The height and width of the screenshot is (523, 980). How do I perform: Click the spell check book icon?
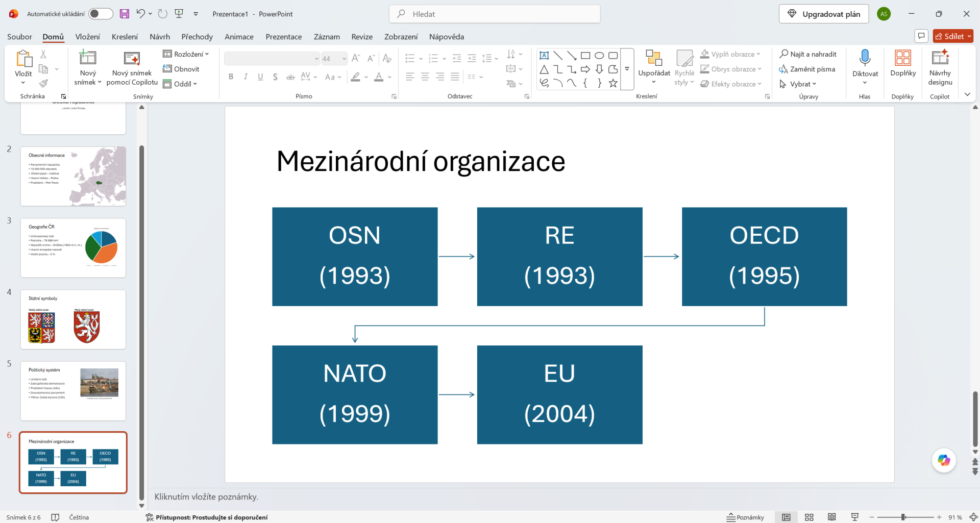point(56,517)
